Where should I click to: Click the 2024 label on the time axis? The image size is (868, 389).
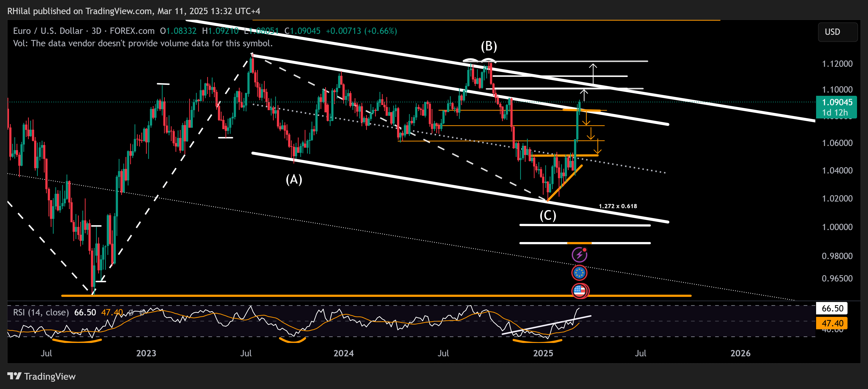coord(343,353)
